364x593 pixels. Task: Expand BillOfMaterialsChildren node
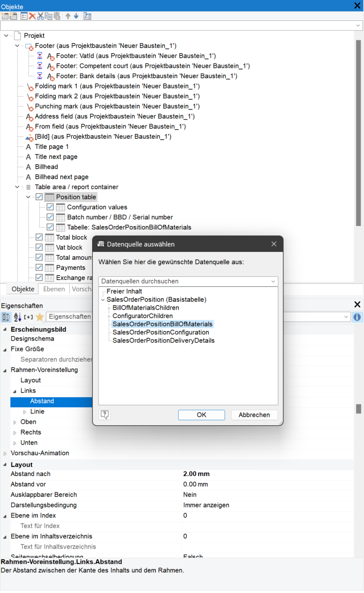click(x=109, y=308)
